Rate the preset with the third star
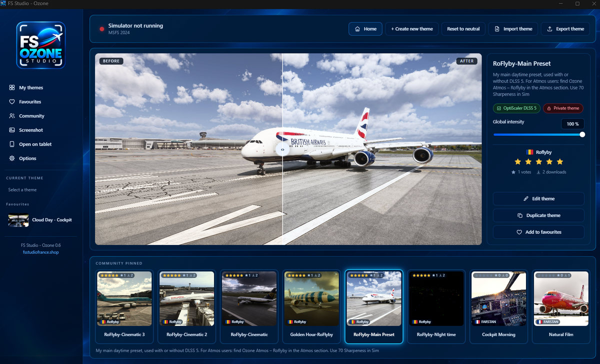This screenshot has height=364, width=600. tap(538, 161)
